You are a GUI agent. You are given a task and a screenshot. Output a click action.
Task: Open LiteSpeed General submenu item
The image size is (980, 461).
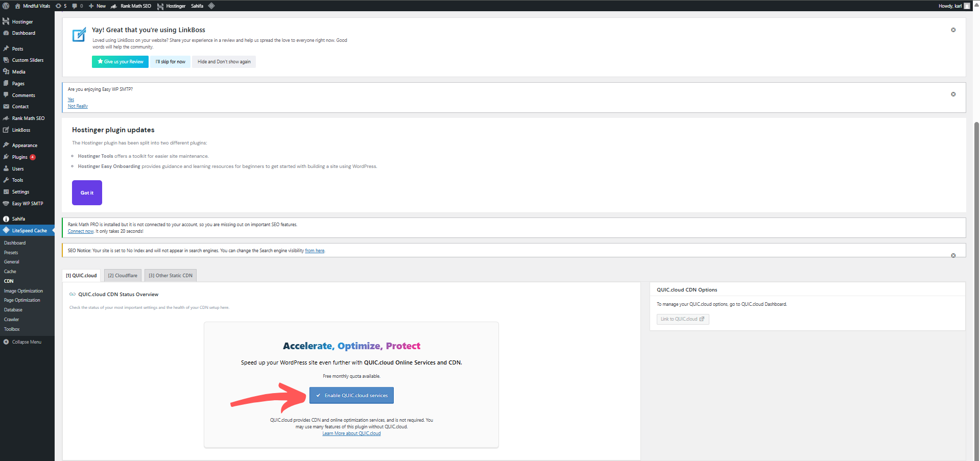[12, 262]
